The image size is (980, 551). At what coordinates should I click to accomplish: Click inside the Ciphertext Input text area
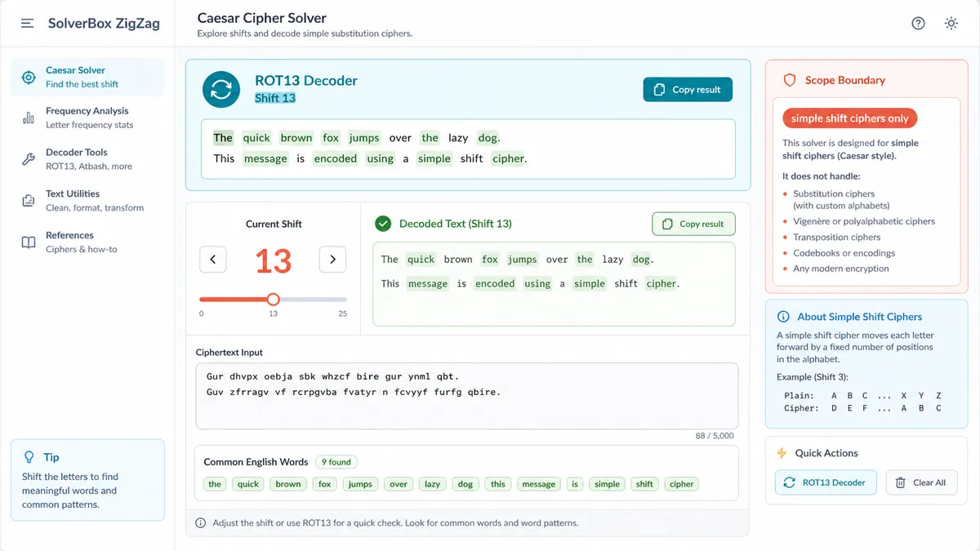pyautogui.click(x=466, y=396)
